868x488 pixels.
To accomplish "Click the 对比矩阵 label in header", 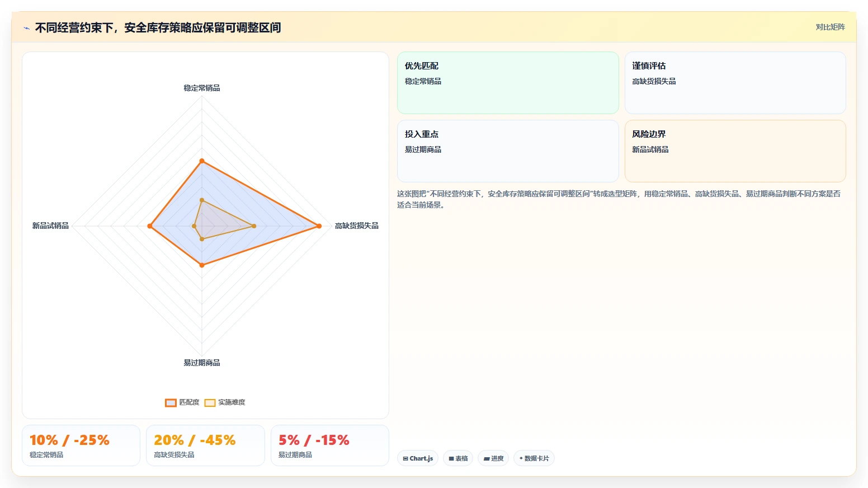I will tap(830, 27).
